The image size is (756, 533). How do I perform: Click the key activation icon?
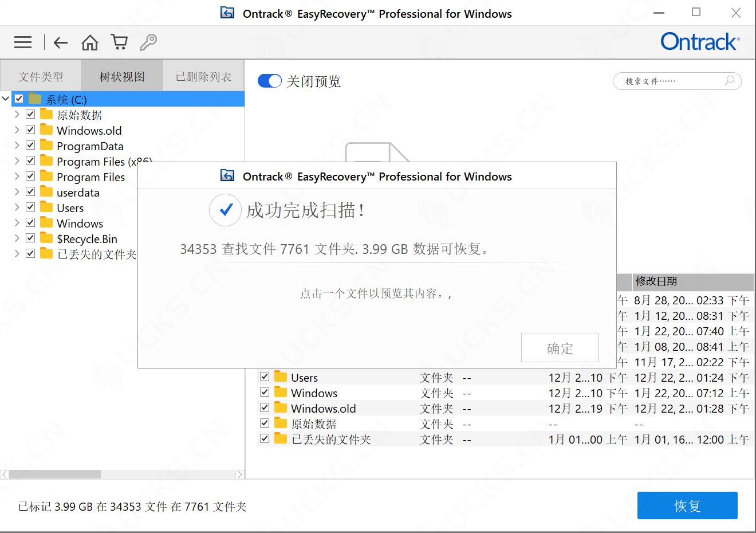(x=148, y=42)
